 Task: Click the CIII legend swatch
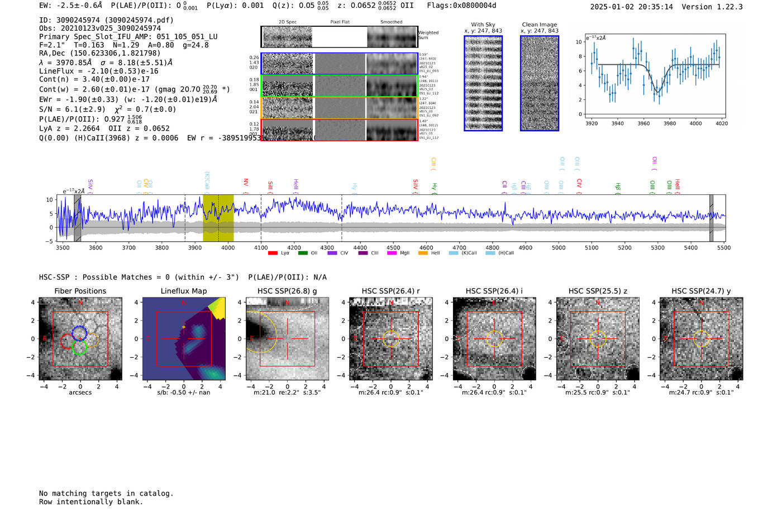363,253
